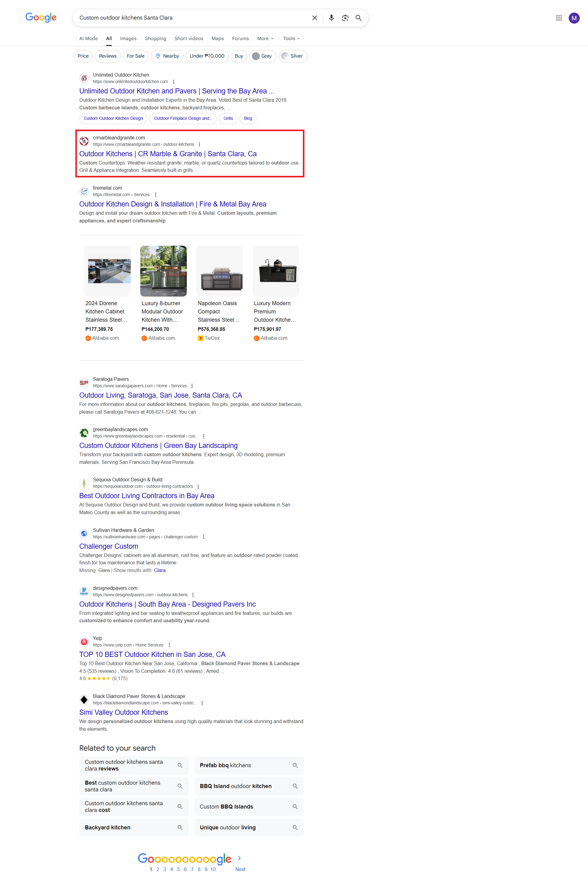Image resolution: width=588 pixels, height=883 pixels.
Task: Open options menu for crmarbleandgranite.com result
Action: (199, 144)
